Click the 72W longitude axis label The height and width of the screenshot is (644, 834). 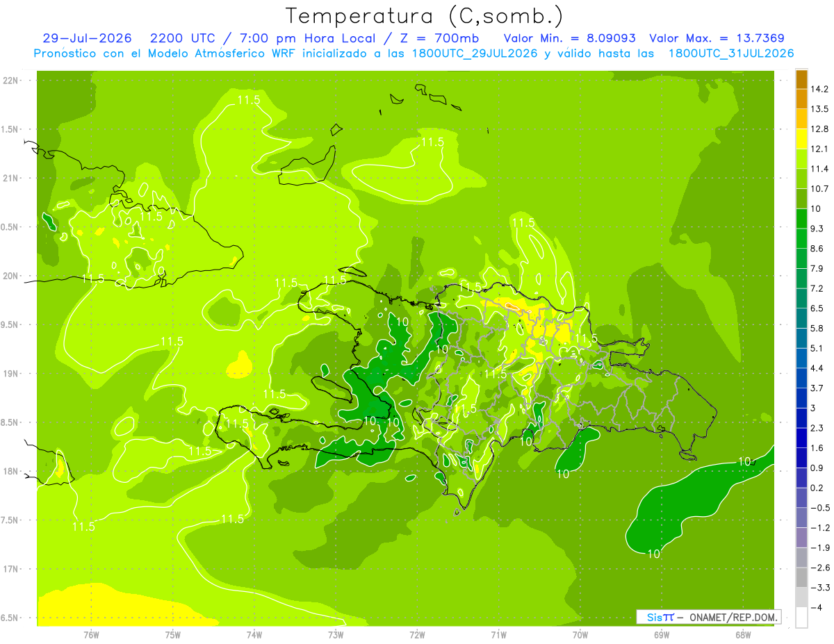coord(417,634)
